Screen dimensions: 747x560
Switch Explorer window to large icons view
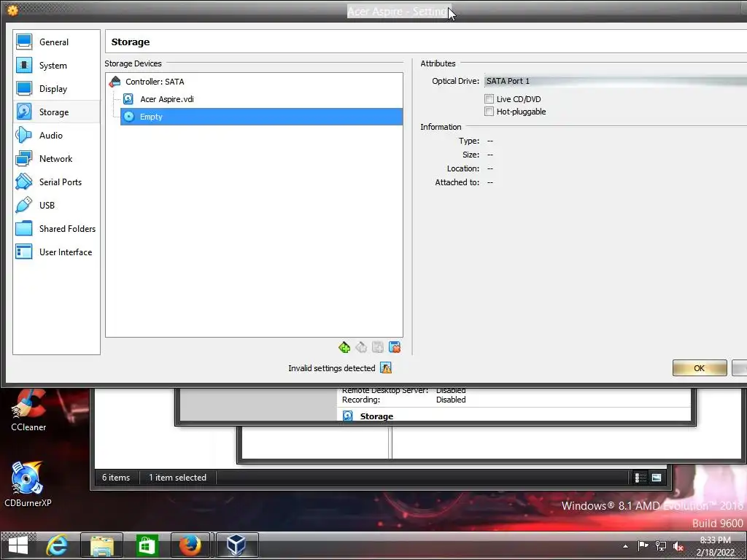657,478
